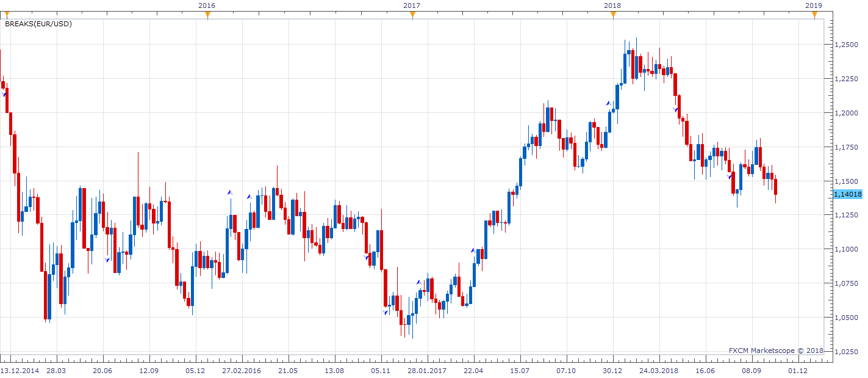Viewport: 868px width, 378px height.
Task: Click the 30.12 date axis label
Action: (x=612, y=371)
